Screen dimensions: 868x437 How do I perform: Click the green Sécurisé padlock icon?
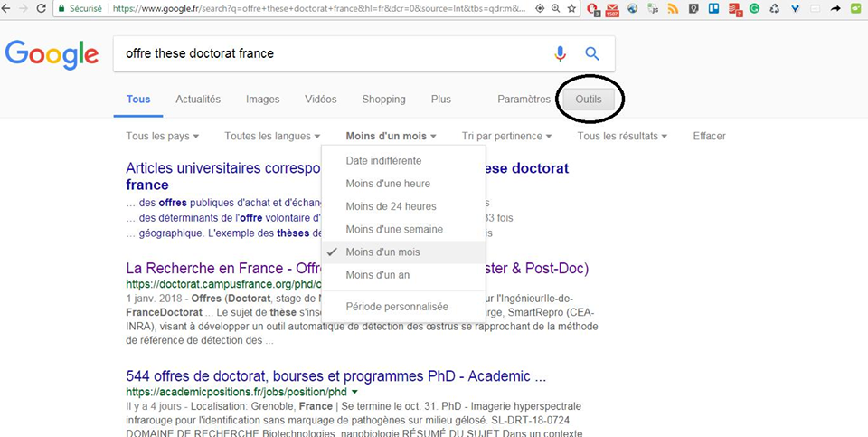point(61,8)
